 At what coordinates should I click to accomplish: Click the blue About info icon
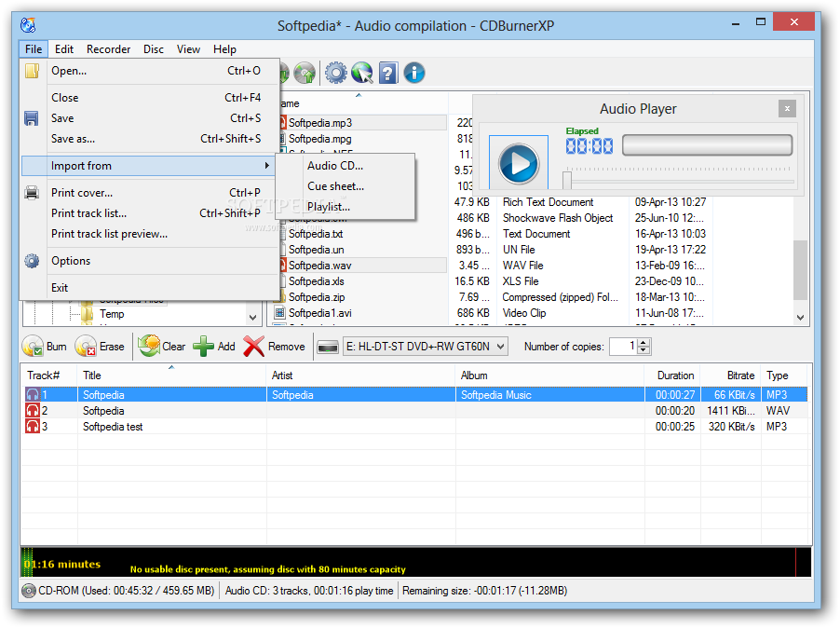[x=414, y=73]
